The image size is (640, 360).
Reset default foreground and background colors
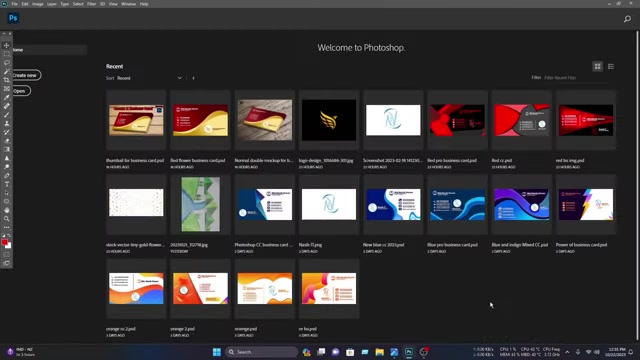pos(3,236)
